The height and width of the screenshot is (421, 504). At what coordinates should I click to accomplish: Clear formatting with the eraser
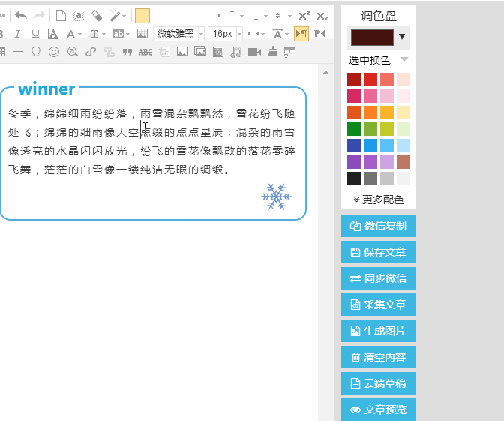97,15
